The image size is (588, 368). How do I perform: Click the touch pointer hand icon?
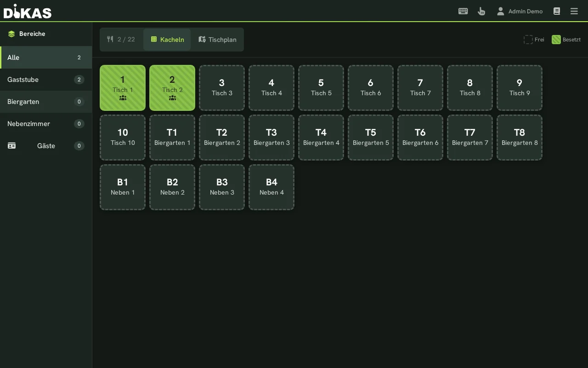click(481, 11)
